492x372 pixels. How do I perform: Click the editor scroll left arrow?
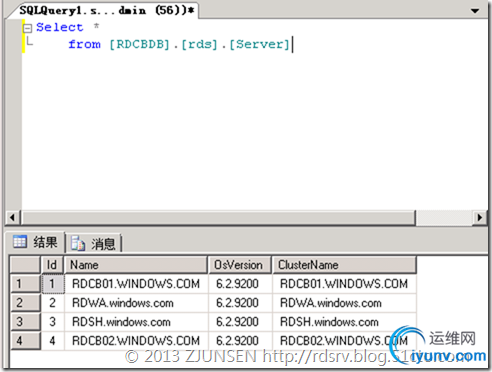12,218
